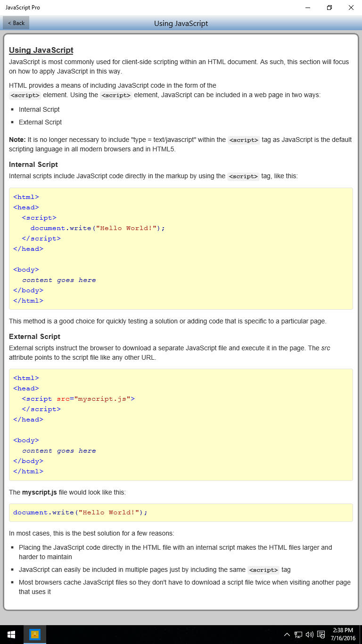
Task: Select the bold "myscript.js" file name
Action: [x=40, y=492]
